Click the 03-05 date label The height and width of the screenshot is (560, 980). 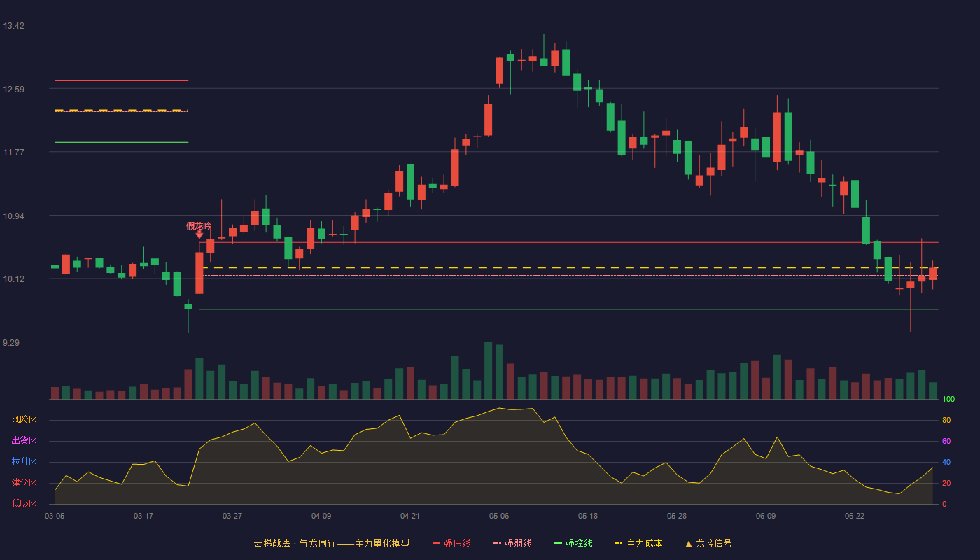coord(55,516)
